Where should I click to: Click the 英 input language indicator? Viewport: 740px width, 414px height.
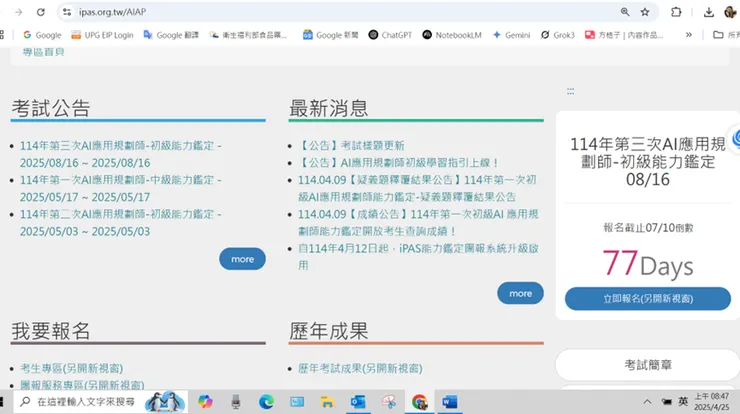pos(683,401)
